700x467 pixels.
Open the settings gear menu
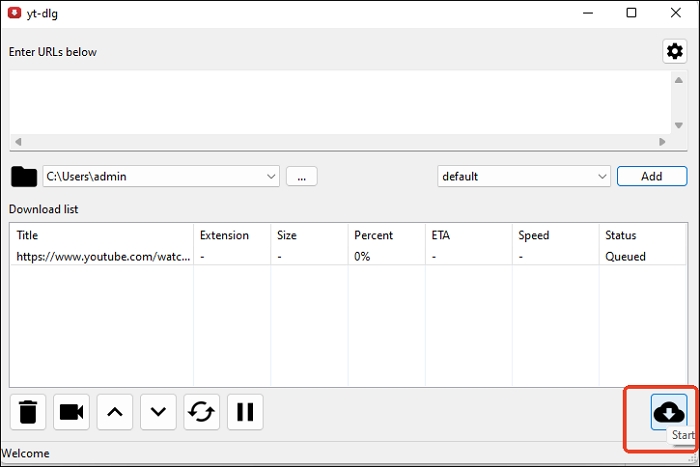[675, 51]
